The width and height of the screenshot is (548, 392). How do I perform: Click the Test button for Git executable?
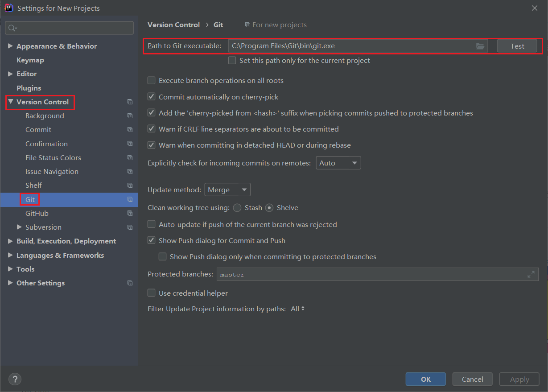(x=517, y=46)
